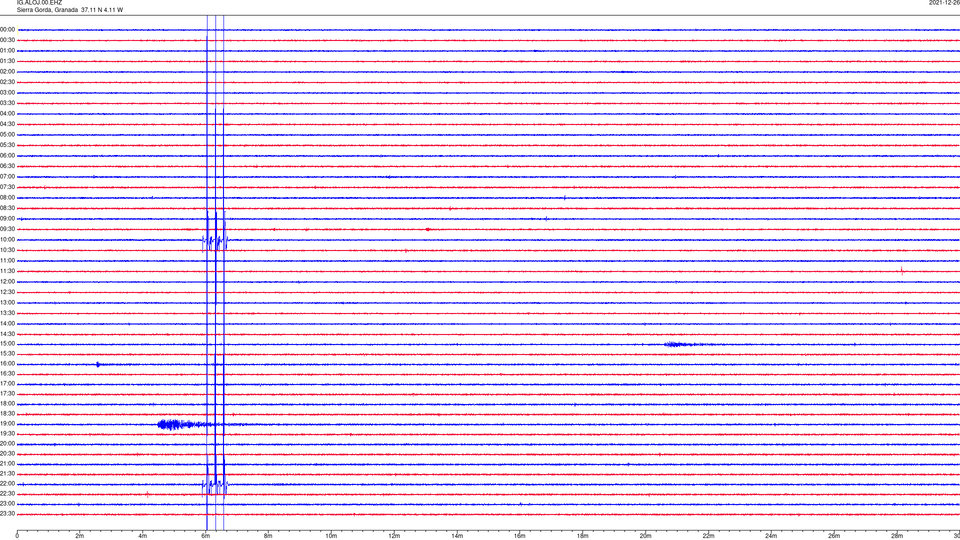Select the red spike on the 11:30 trace
The width and height of the screenshot is (960, 540).
tap(902, 271)
